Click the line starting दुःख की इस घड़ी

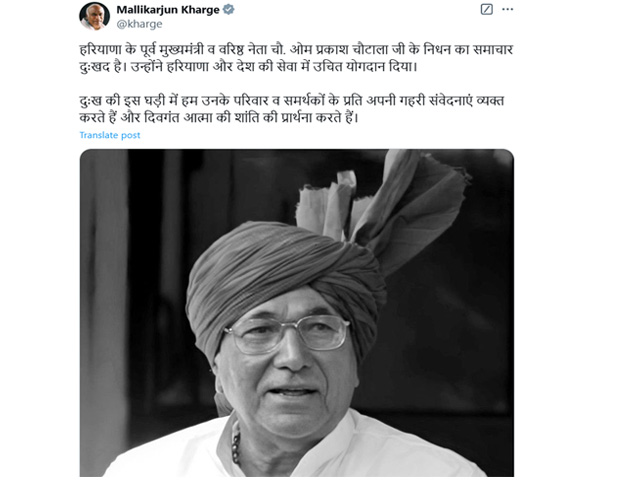pos(292,101)
